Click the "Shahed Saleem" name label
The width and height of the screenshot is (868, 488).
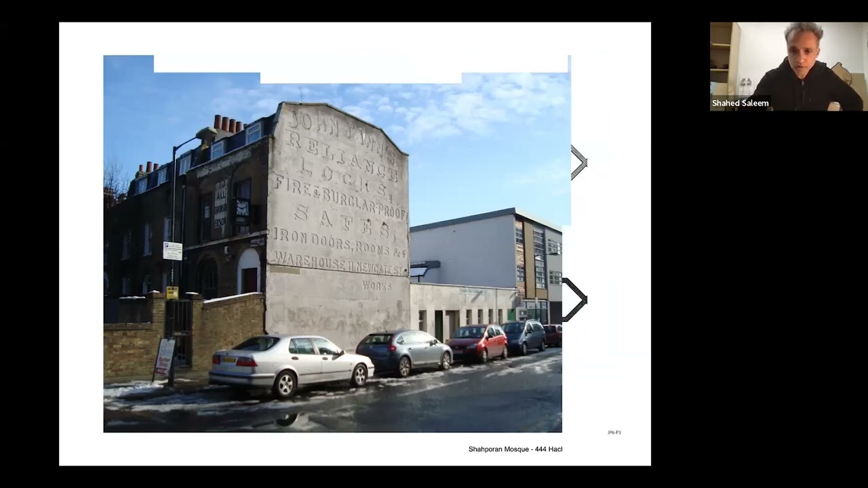[741, 104]
